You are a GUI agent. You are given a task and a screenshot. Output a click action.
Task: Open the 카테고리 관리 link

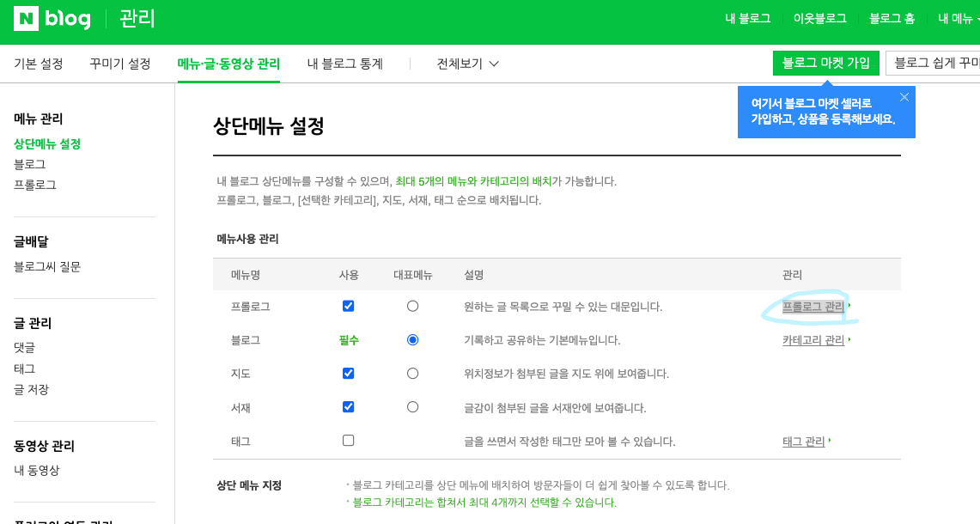813,340
